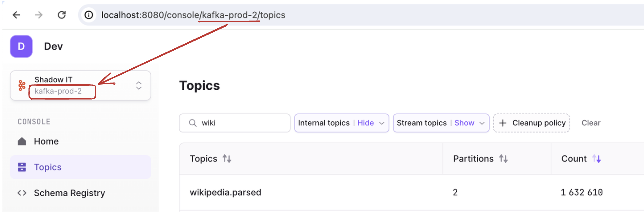Add a Cleanup policy filter
The width and height of the screenshot is (644, 213).
pyautogui.click(x=531, y=123)
